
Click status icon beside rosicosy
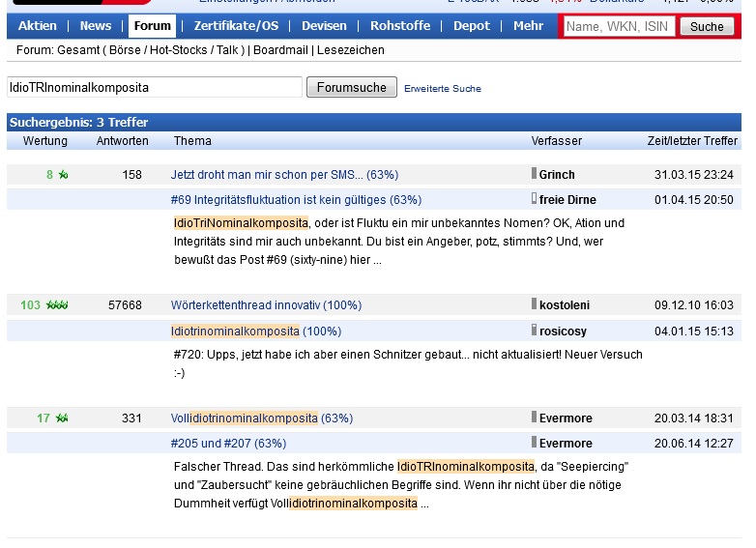click(x=534, y=330)
